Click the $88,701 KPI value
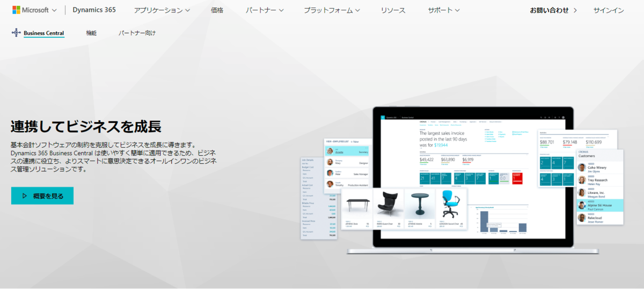This screenshot has height=289, width=644. [x=546, y=142]
